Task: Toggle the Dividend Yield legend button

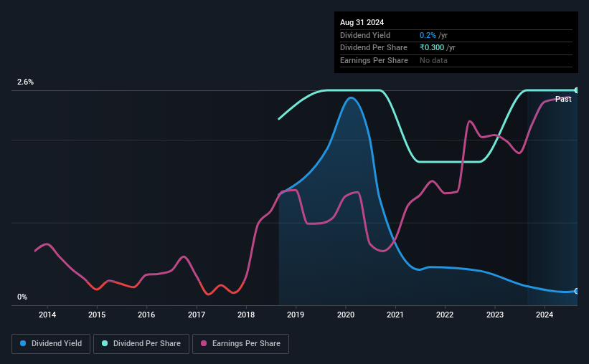Action: [51, 344]
